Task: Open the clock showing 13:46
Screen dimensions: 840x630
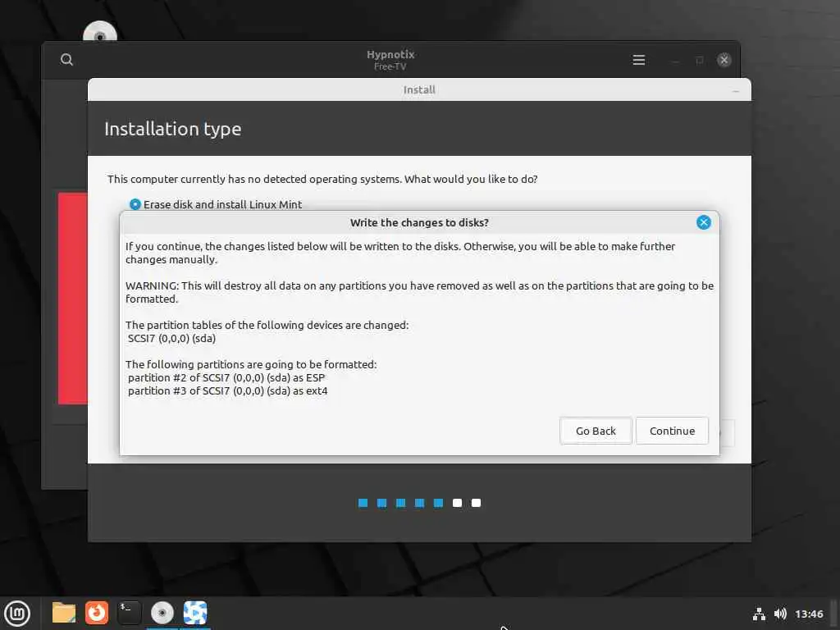Action: pyautogui.click(x=808, y=614)
